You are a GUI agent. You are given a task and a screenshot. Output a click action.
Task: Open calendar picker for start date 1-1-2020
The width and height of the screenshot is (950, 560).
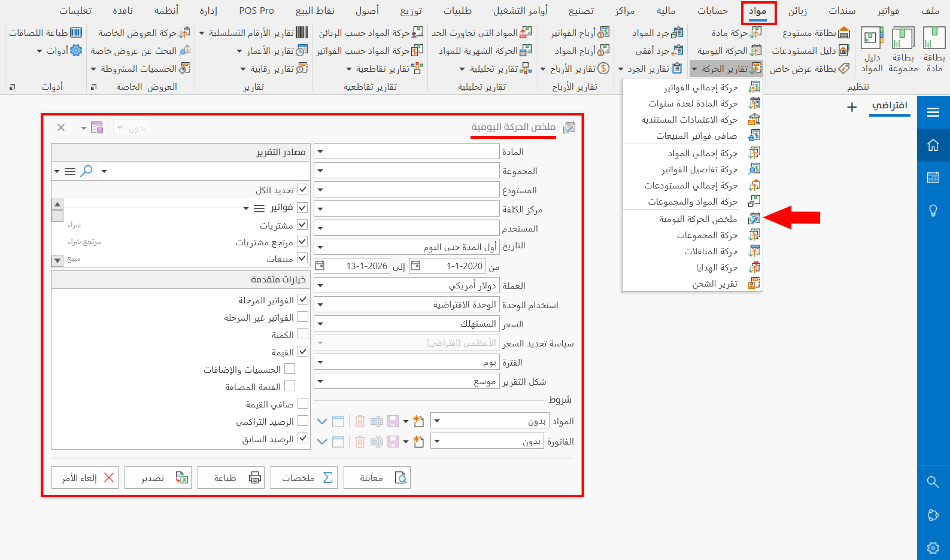coord(415,266)
